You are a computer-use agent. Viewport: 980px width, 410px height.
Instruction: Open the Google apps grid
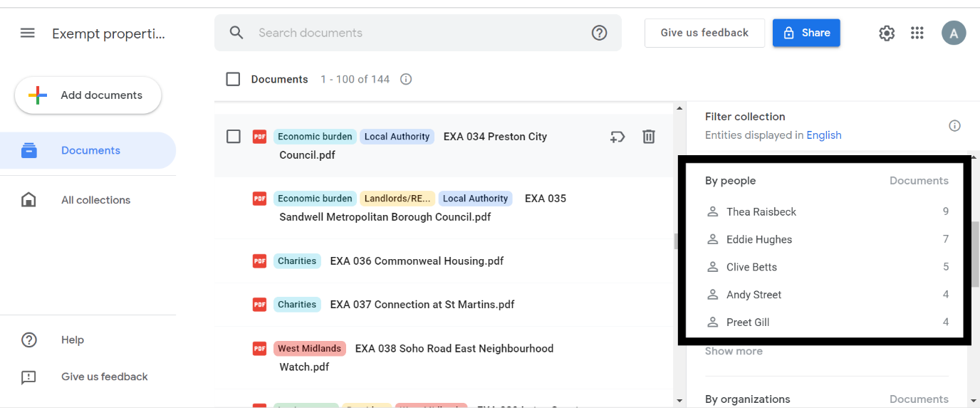917,33
